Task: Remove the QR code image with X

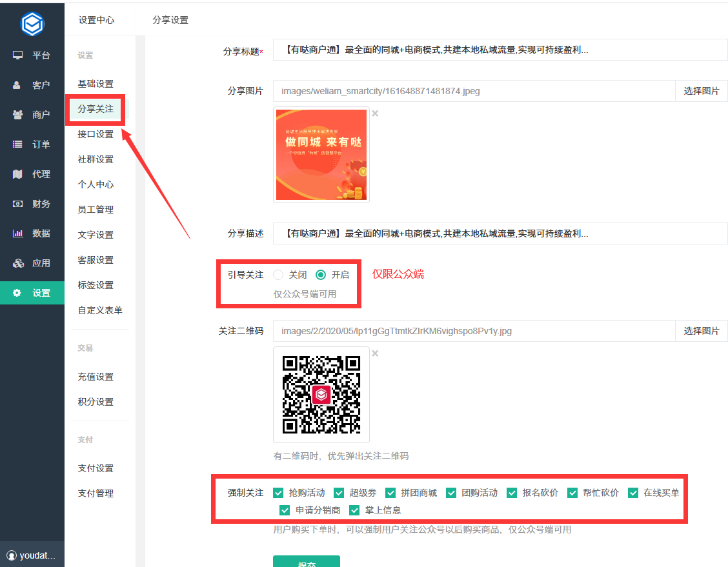Action: click(x=375, y=353)
